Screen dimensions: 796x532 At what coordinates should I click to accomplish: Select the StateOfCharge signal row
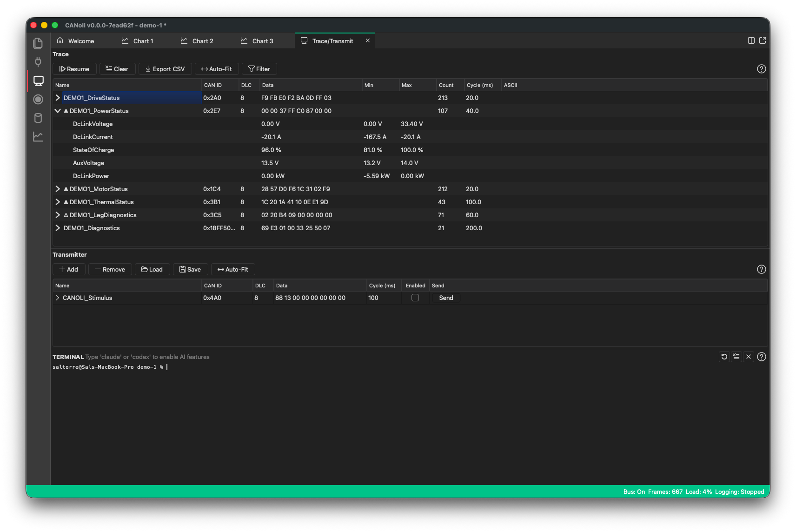click(x=410, y=150)
